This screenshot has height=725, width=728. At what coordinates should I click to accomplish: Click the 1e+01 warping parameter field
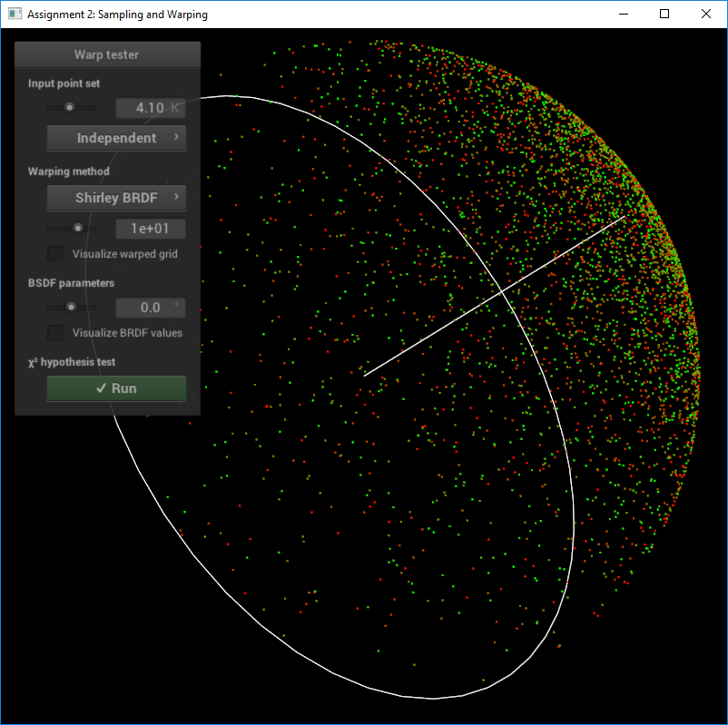[151, 229]
